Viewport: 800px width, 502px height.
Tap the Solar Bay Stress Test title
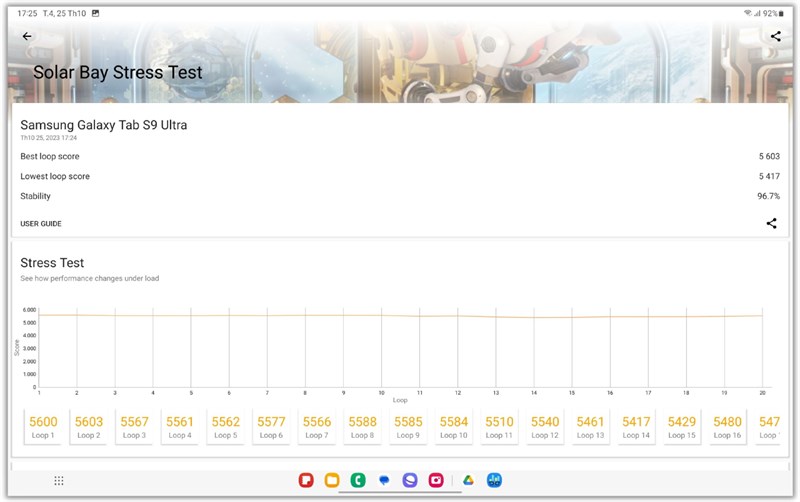click(118, 72)
